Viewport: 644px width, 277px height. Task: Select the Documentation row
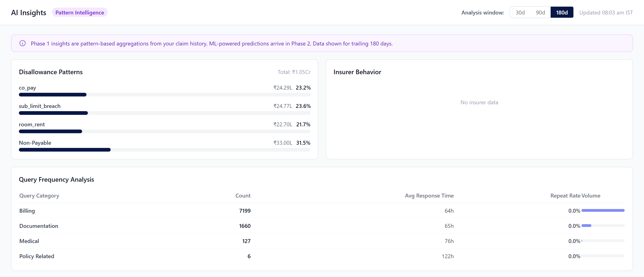322,226
